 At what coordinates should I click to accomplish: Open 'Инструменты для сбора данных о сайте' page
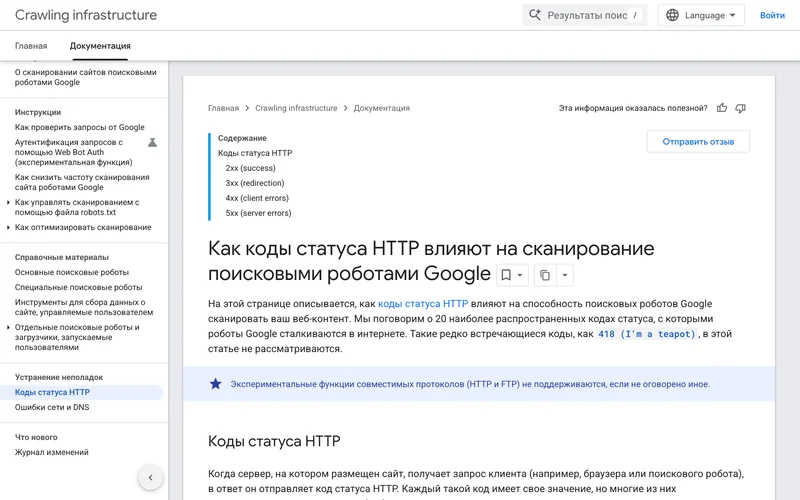coord(84,307)
